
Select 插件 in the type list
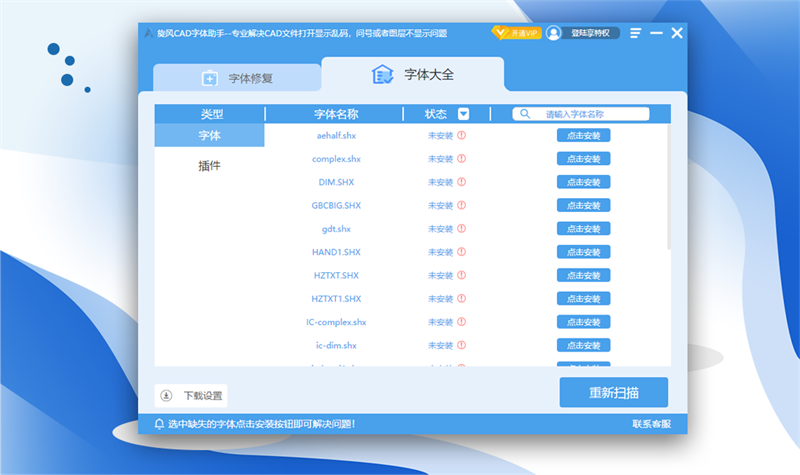[209, 166]
